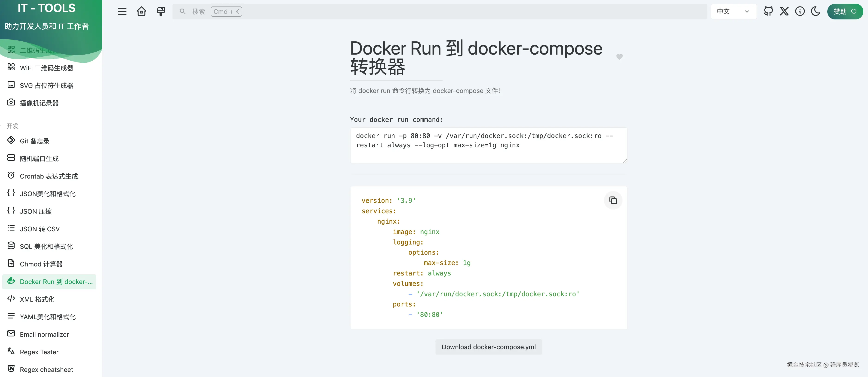Open Chmod 计算器 tool
Viewport: 868px width, 377px height.
(41, 264)
